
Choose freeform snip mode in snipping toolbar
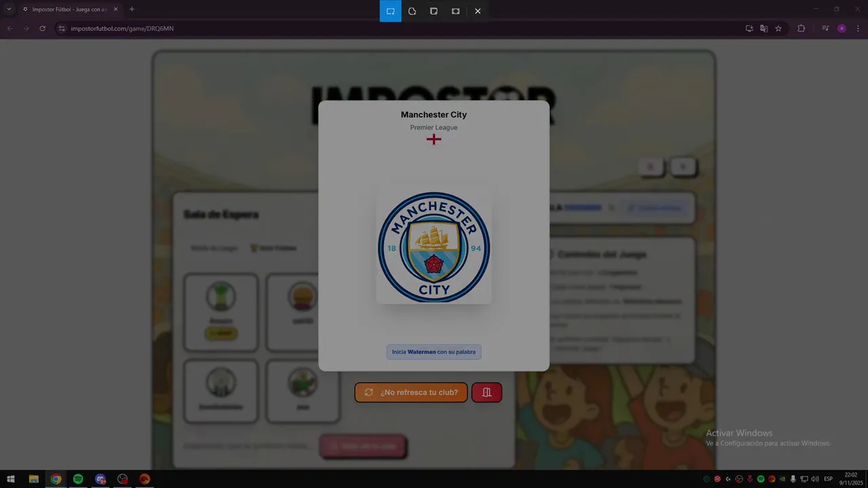pyautogui.click(x=412, y=11)
